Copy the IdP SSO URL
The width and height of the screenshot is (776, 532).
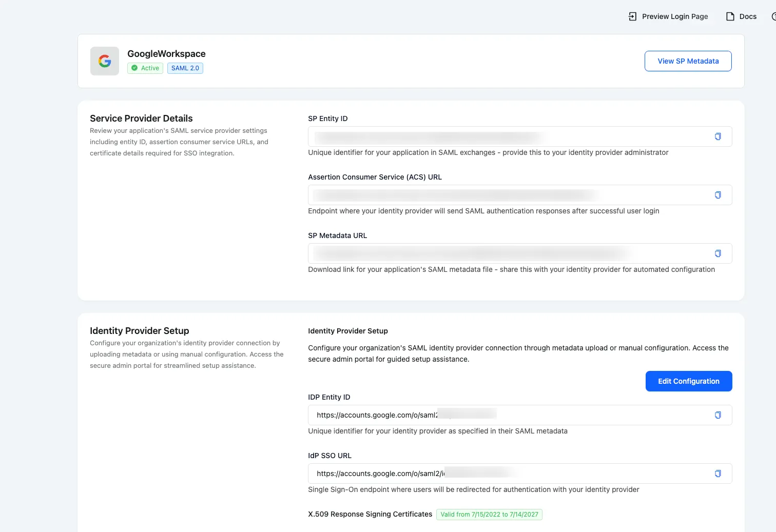[x=717, y=473]
